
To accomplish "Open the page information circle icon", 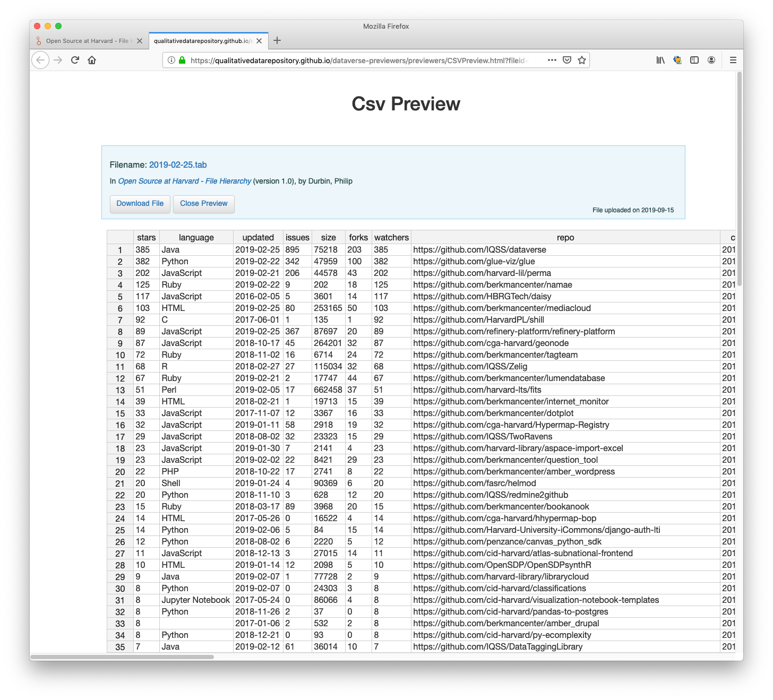I will pos(171,60).
